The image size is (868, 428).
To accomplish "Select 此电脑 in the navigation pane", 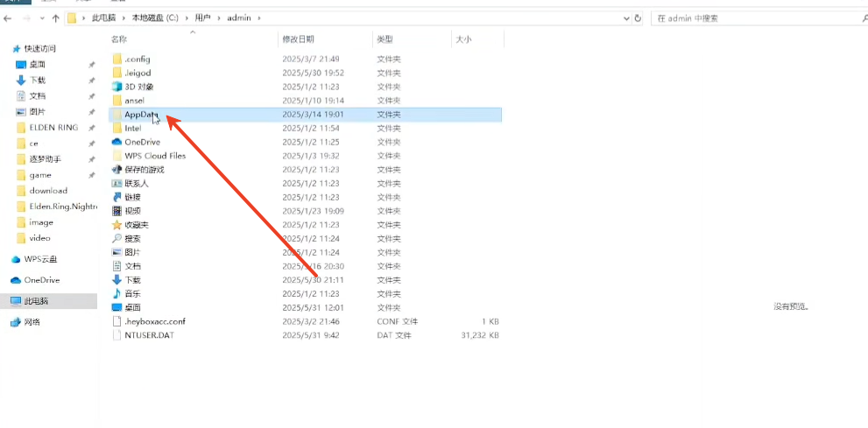I will 36,301.
